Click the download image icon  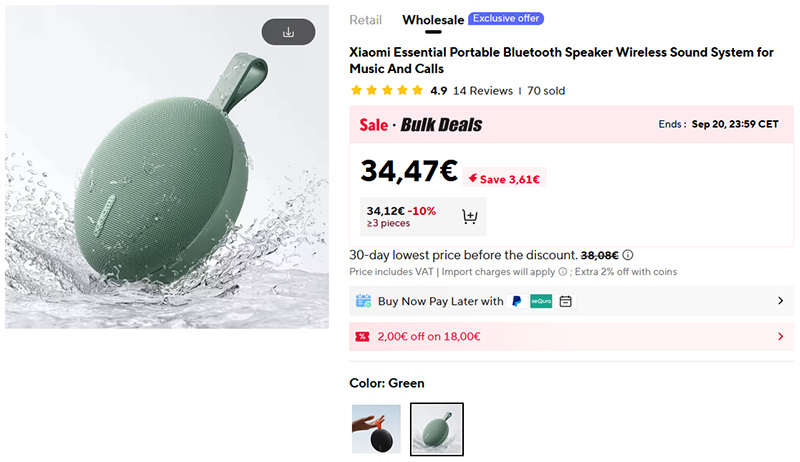pyautogui.click(x=288, y=32)
